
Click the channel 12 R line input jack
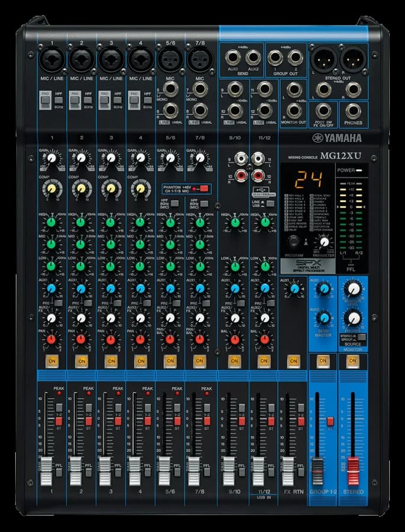265,111
